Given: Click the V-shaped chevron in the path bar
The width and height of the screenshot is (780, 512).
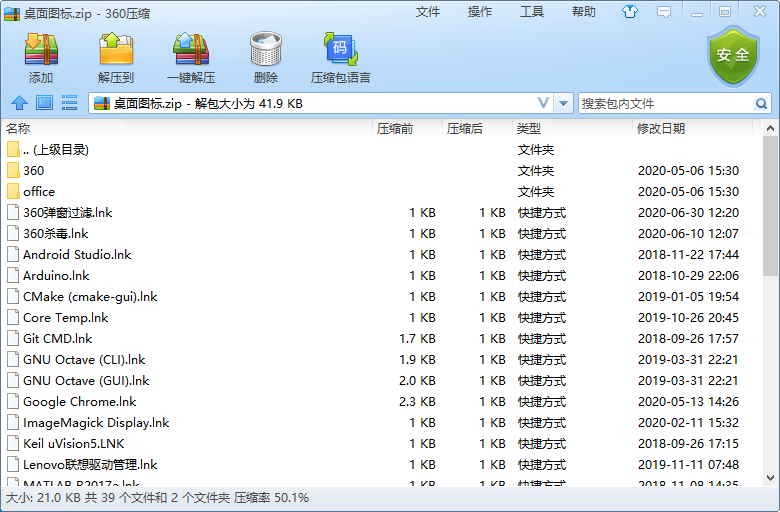Looking at the screenshot, I should 544,103.
